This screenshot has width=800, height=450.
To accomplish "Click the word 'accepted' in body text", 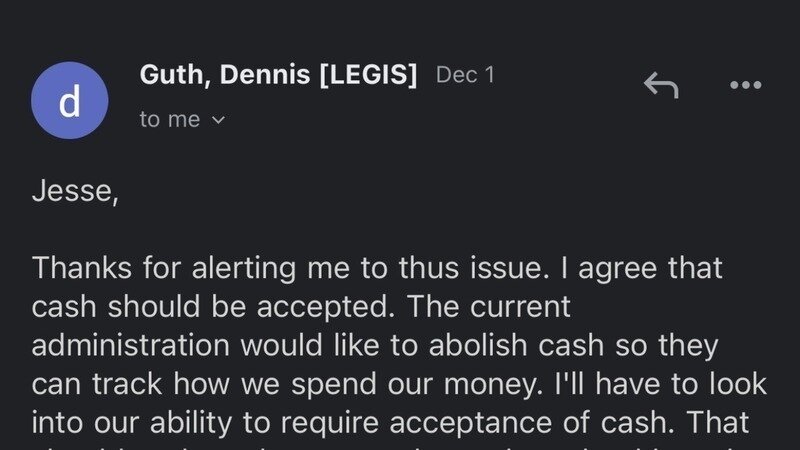I will point(326,307).
